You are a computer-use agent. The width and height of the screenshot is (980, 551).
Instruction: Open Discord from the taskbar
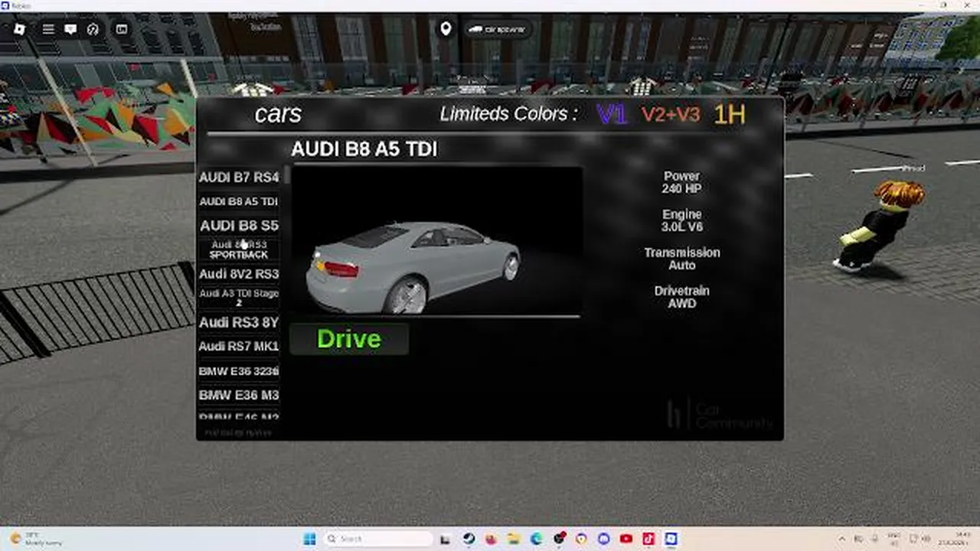(603, 539)
